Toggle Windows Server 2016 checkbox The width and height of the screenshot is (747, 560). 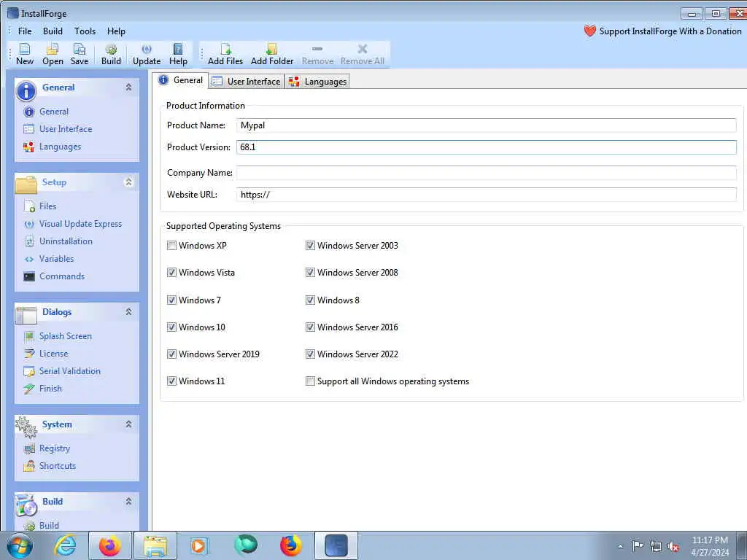pos(310,327)
